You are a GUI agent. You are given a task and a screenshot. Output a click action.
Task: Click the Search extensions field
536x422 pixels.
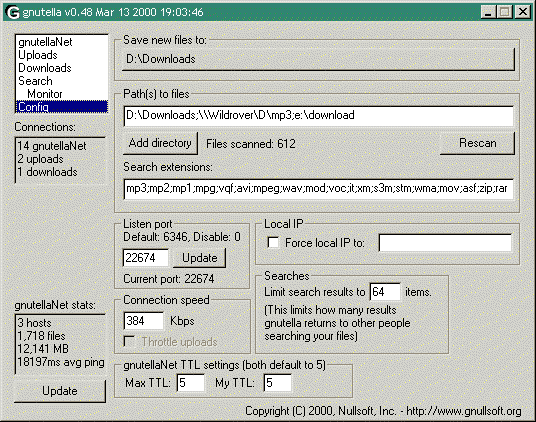pyautogui.click(x=319, y=189)
